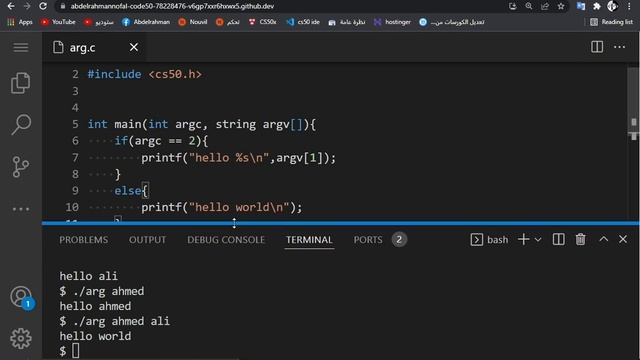The height and width of the screenshot is (360, 640).
Task: Select the TERMINAL panel tab
Action: click(309, 240)
